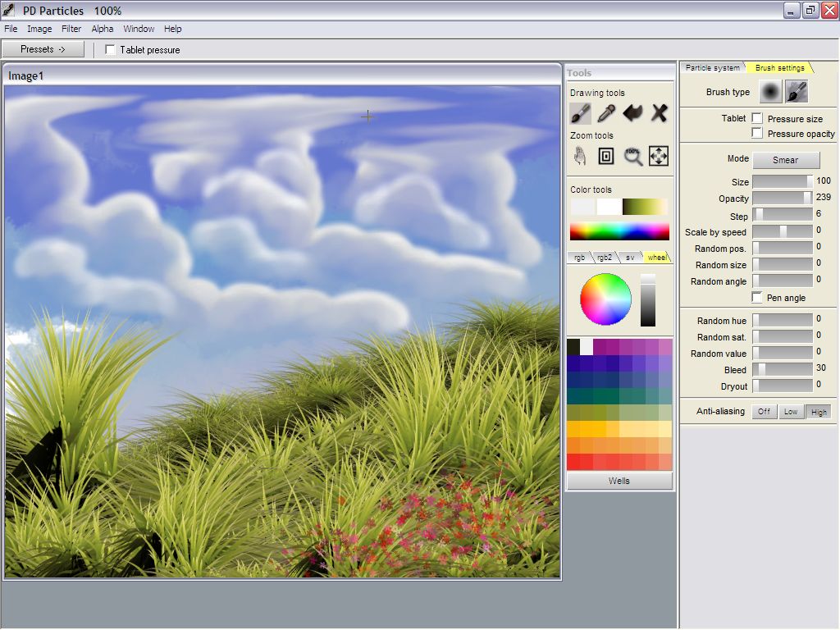This screenshot has height=630, width=840.
Task: Switch to the Particle system tab
Action: [x=712, y=67]
